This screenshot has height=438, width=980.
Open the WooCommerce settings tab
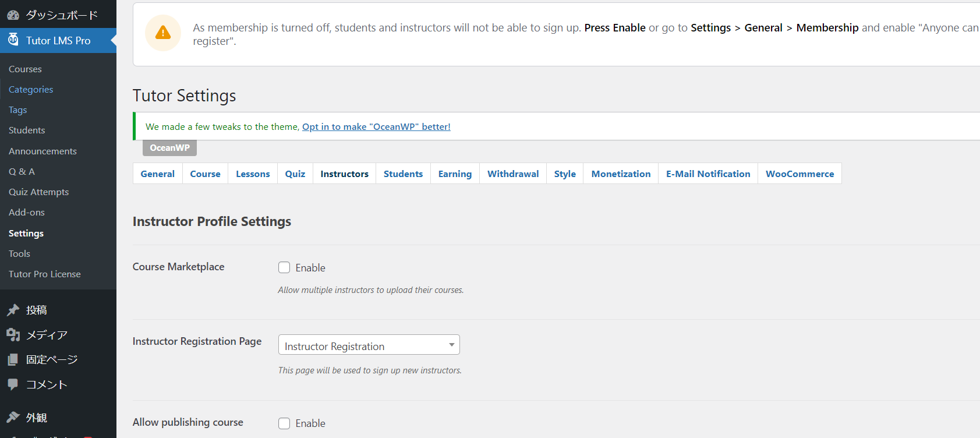(x=799, y=174)
